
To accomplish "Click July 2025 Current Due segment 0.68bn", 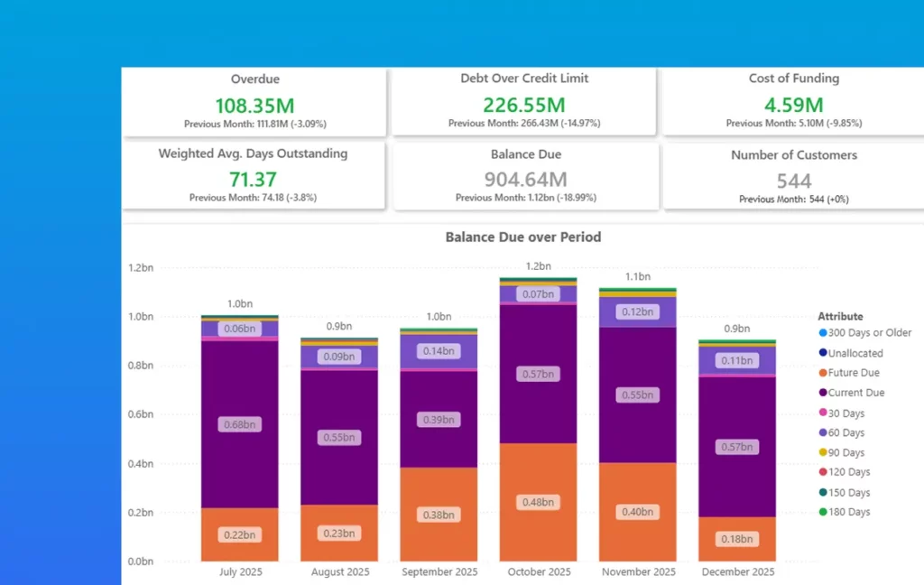I will coord(239,424).
